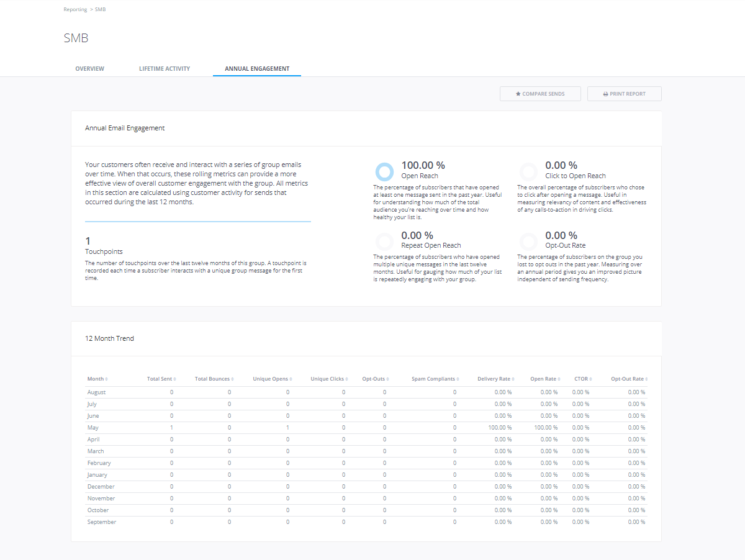745x560 pixels.
Task: Sort table by Opt-Outs column
Action: tap(376, 379)
